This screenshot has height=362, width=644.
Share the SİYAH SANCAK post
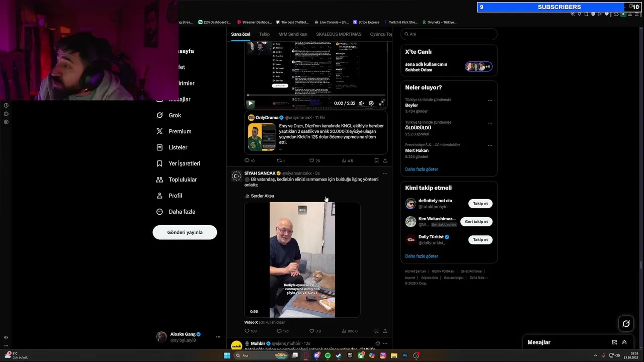point(385,331)
